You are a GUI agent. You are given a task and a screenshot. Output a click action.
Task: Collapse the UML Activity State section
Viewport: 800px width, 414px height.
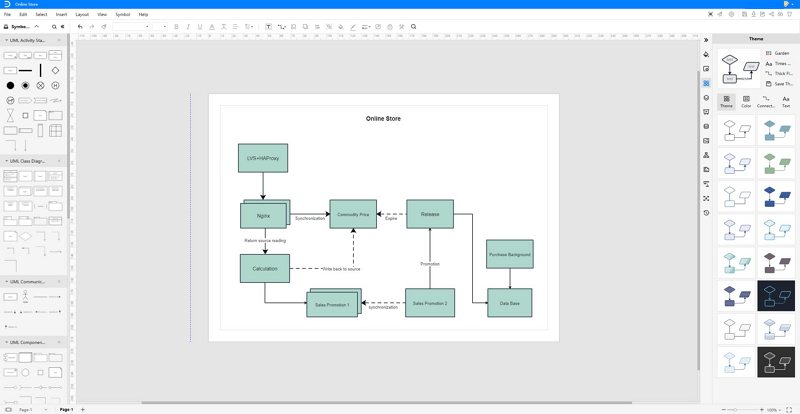pos(7,40)
